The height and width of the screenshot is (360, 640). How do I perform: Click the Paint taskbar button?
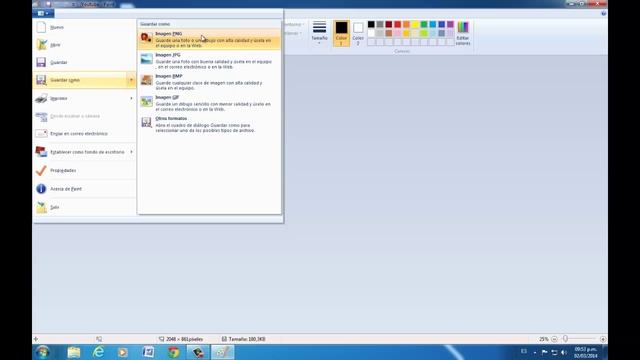click(222, 352)
